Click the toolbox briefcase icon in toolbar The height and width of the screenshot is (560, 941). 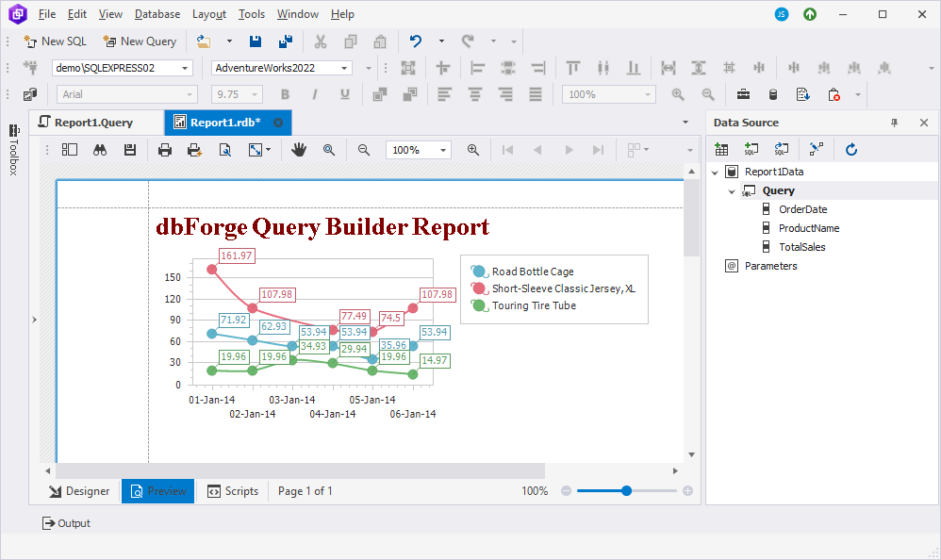tap(743, 94)
